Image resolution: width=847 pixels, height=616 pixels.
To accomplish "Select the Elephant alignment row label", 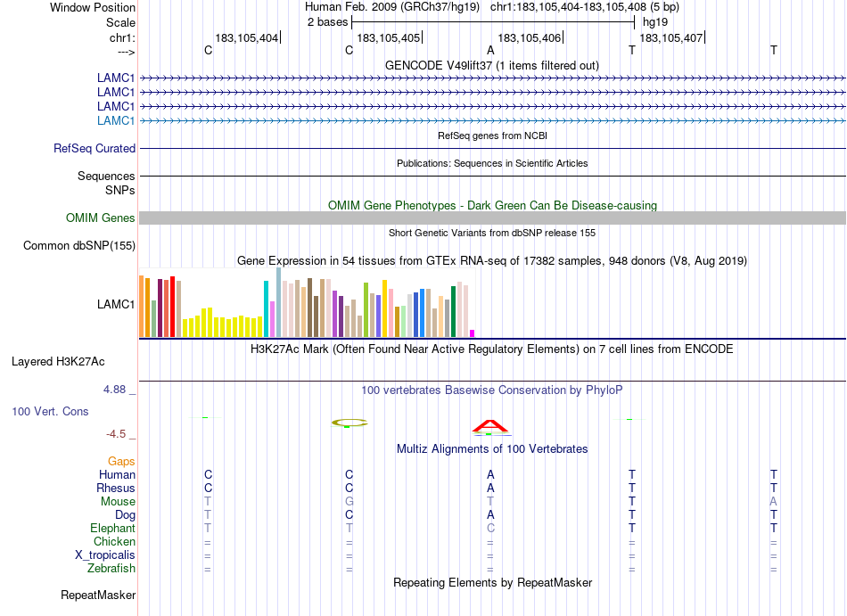I will tap(112, 528).
